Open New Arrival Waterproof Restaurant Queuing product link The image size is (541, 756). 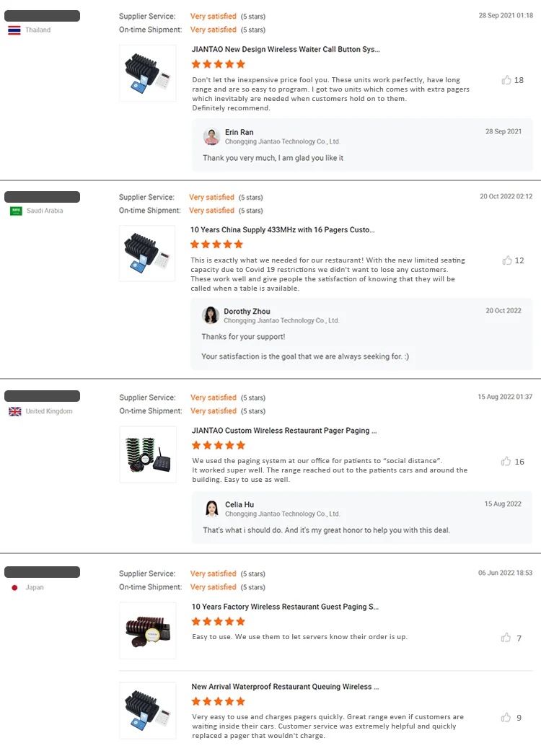284,687
